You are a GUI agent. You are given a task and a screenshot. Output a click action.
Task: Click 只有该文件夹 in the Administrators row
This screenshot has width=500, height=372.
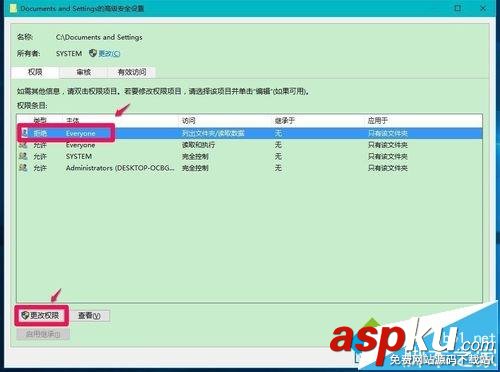388,168
